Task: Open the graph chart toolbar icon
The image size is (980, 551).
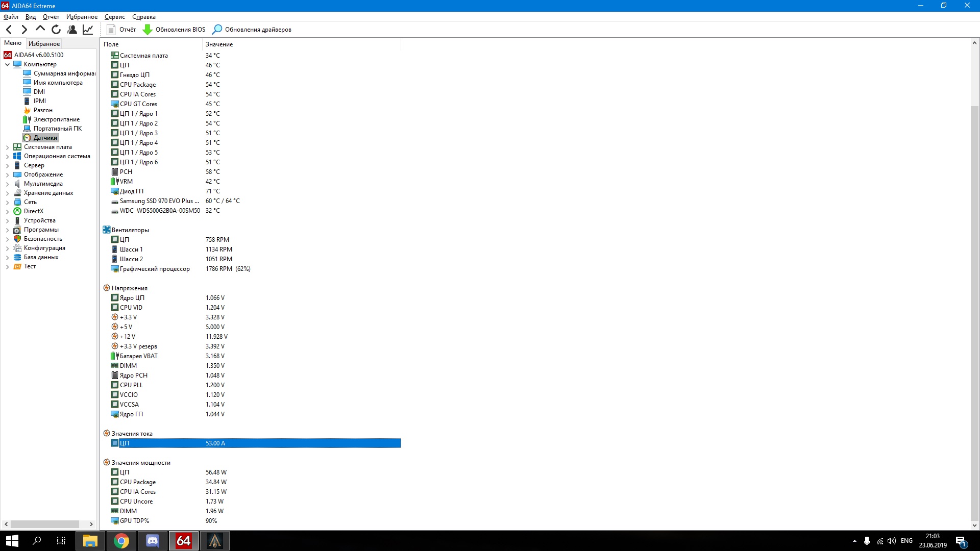Action: (88, 30)
